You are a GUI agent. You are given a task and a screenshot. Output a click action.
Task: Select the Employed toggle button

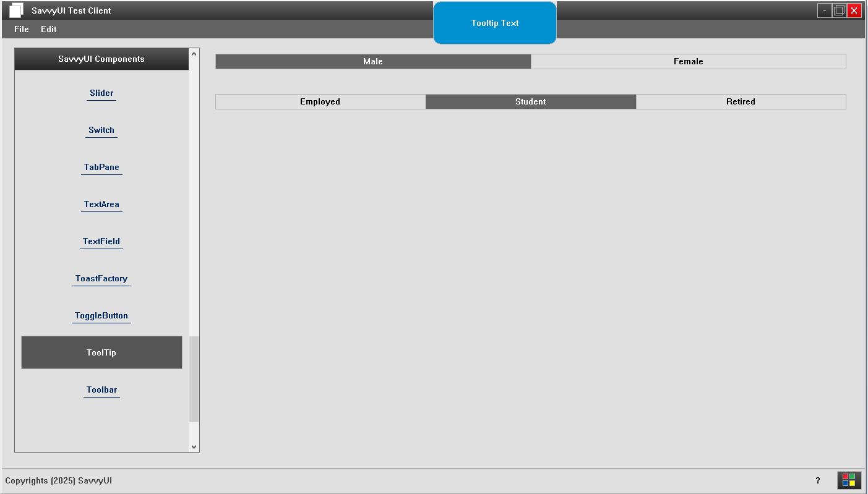click(x=320, y=101)
